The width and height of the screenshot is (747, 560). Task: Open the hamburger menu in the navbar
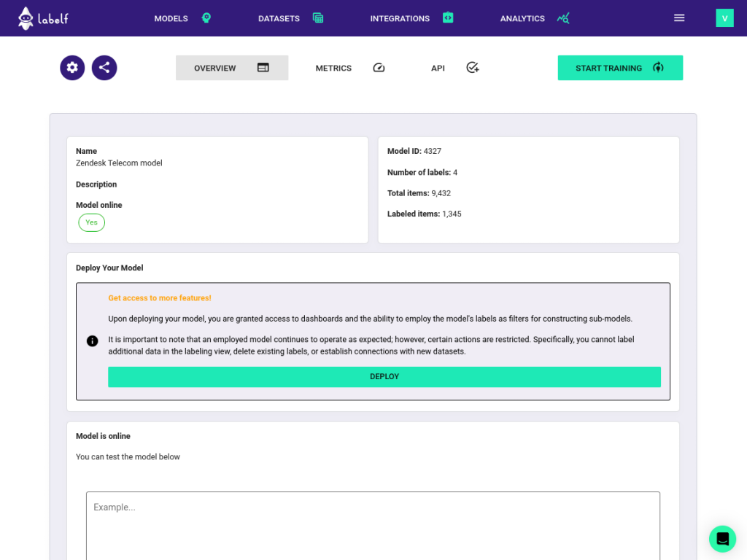click(679, 17)
